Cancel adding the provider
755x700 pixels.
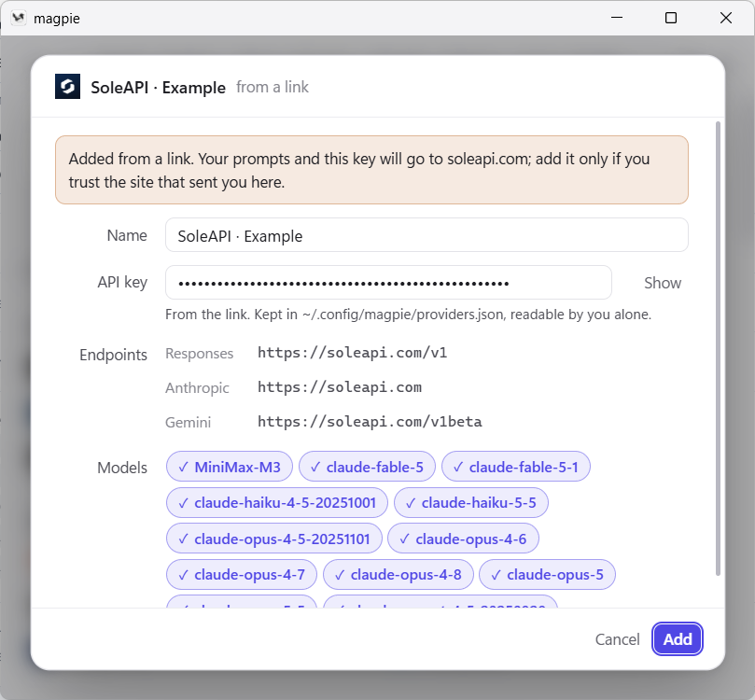click(617, 638)
